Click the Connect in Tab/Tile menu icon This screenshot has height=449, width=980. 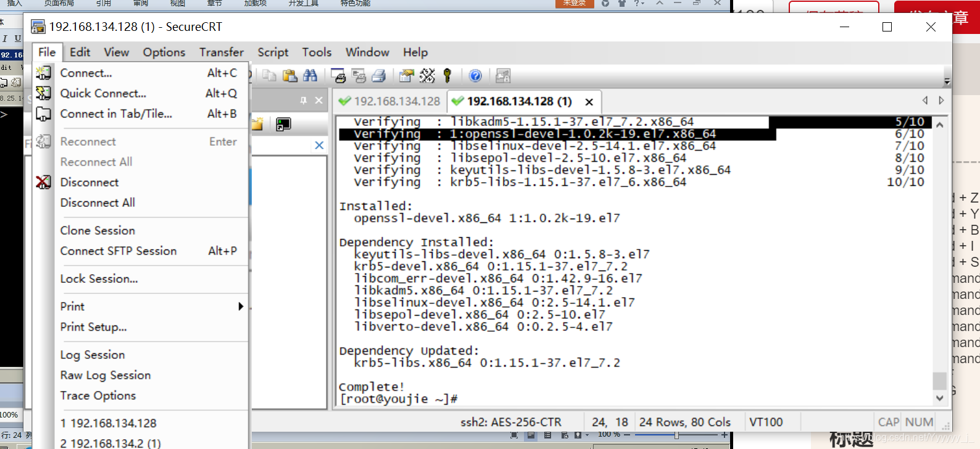pyautogui.click(x=43, y=114)
